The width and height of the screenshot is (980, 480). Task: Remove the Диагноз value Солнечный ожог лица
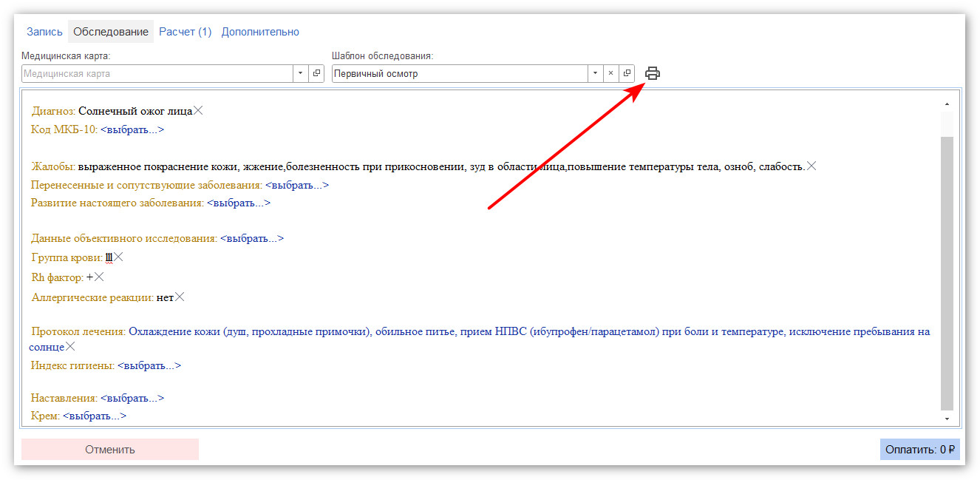pyautogui.click(x=198, y=111)
